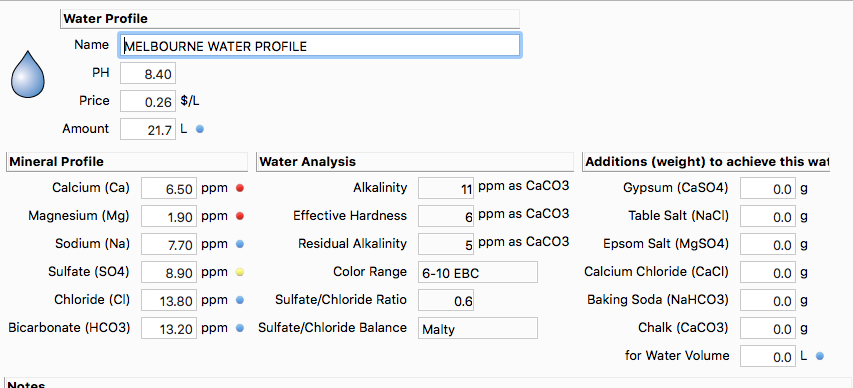Click the blue dot beside Water Volume
This screenshot has width=853, height=388.
coord(820,356)
